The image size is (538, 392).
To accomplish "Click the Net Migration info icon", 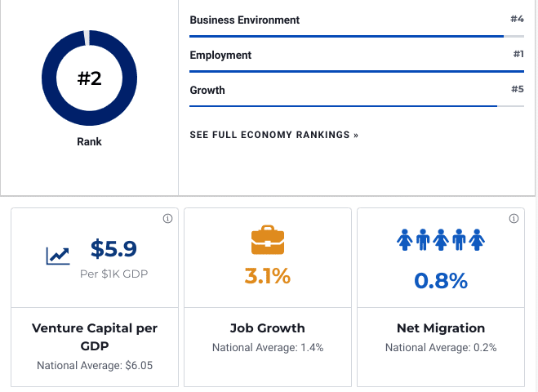I will tap(514, 219).
